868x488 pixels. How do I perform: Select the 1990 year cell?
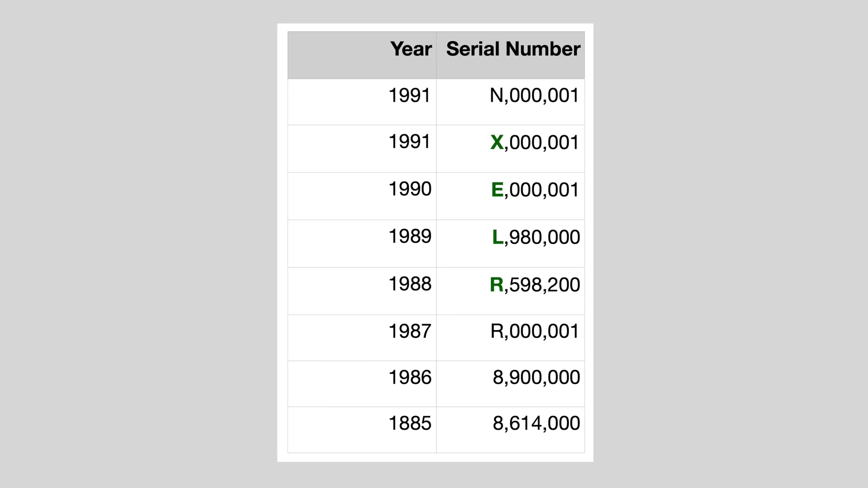(x=362, y=196)
